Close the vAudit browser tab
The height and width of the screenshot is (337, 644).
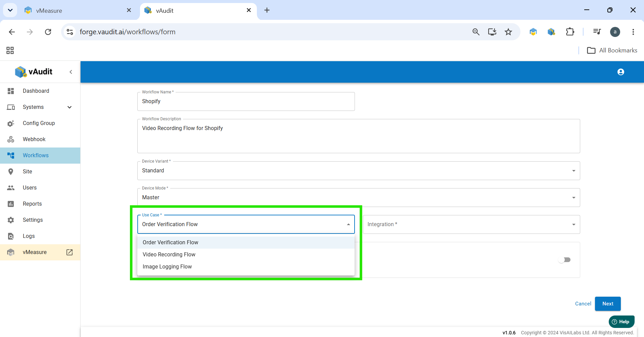pyautogui.click(x=249, y=10)
